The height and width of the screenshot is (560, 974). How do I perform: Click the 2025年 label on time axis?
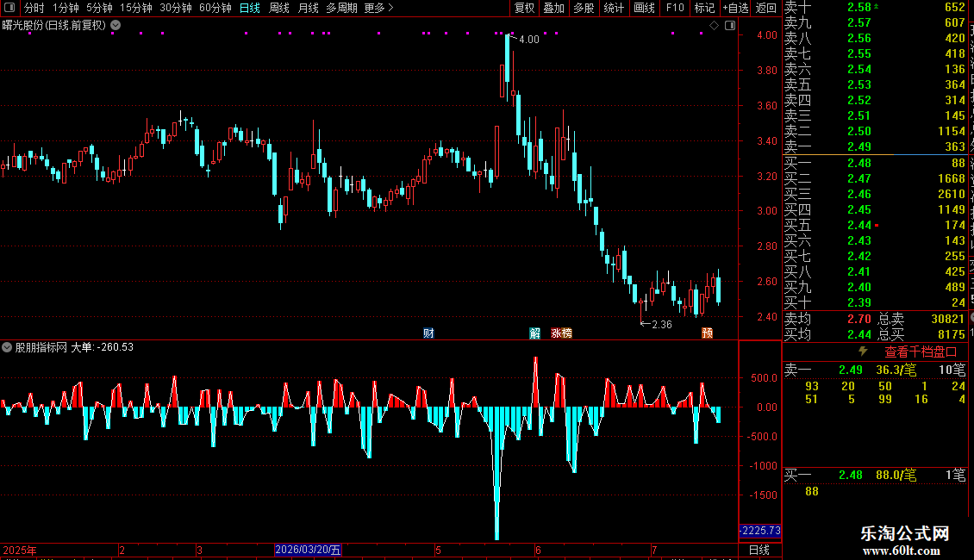tap(20, 550)
